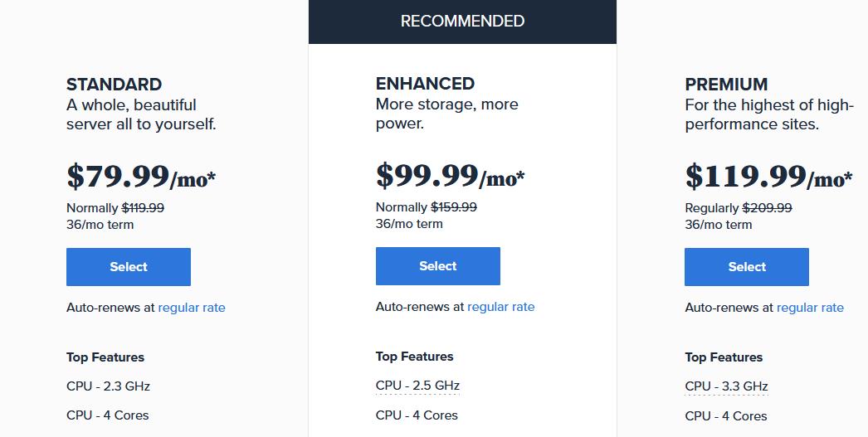Open regular rate link under Premium plan

click(x=810, y=308)
